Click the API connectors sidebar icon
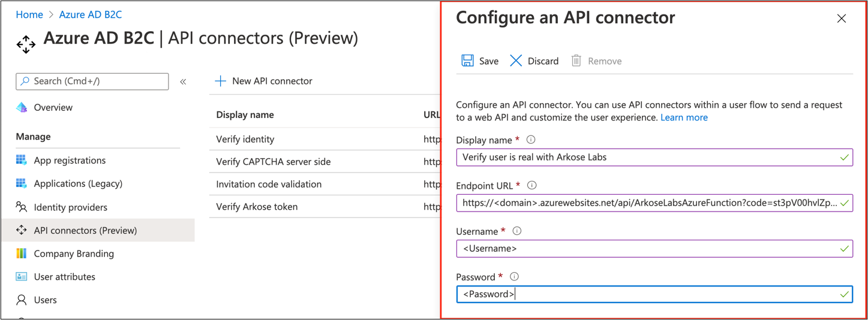 coord(22,230)
